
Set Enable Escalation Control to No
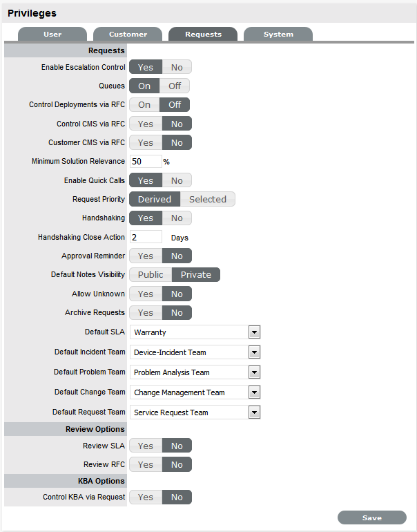pos(177,67)
